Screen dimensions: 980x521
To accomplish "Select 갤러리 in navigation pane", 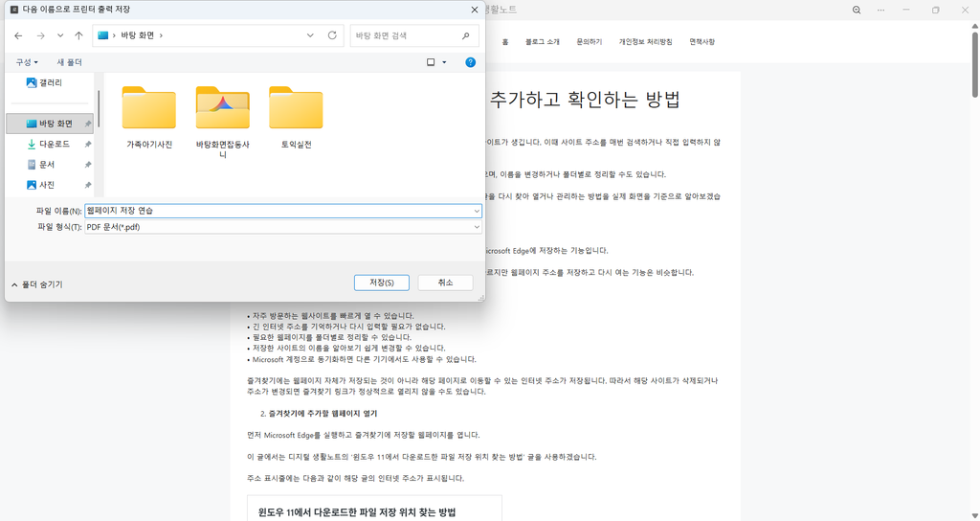I will click(x=50, y=82).
